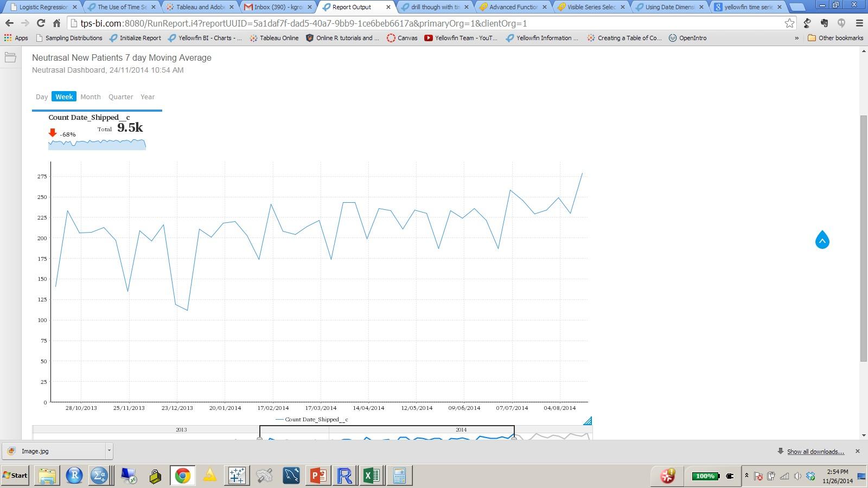The width and height of the screenshot is (868, 488).
Task: Open Image.jpg download options arrow
Action: 109,451
